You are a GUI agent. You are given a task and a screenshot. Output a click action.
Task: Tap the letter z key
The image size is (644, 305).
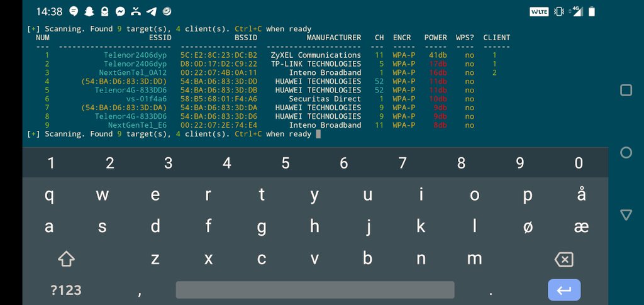155,258
